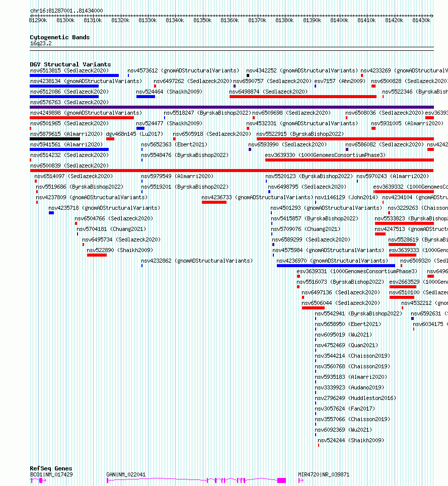Click the nsv4342252 gnomAD variant label
This screenshot has width=448, height=486.
pyautogui.click(x=302, y=70)
